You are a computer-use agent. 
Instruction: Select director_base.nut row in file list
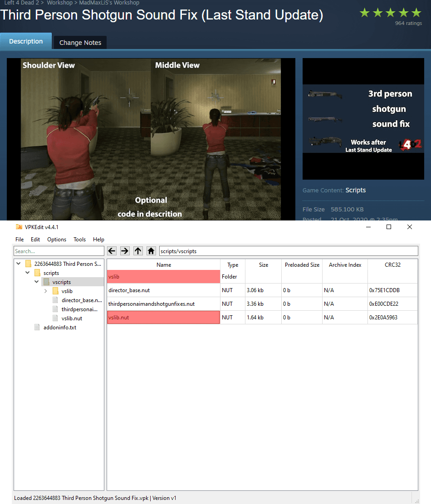tap(262, 290)
